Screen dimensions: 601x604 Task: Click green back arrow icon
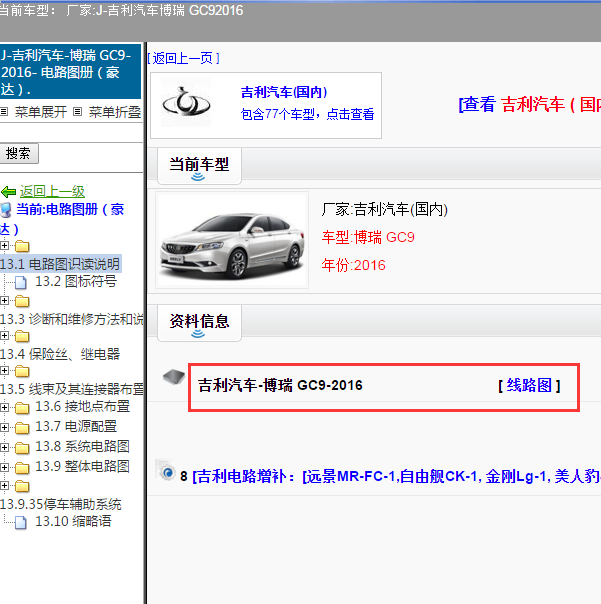[x=8, y=191]
